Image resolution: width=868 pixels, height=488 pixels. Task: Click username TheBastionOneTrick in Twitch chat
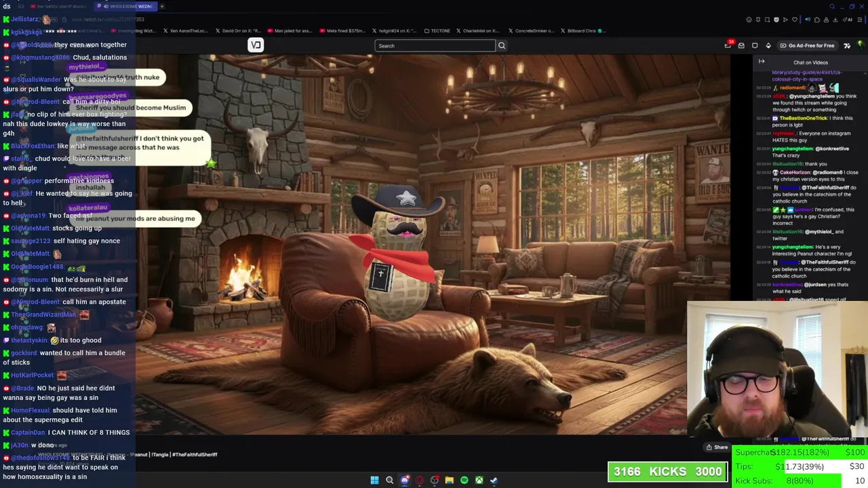(x=804, y=118)
